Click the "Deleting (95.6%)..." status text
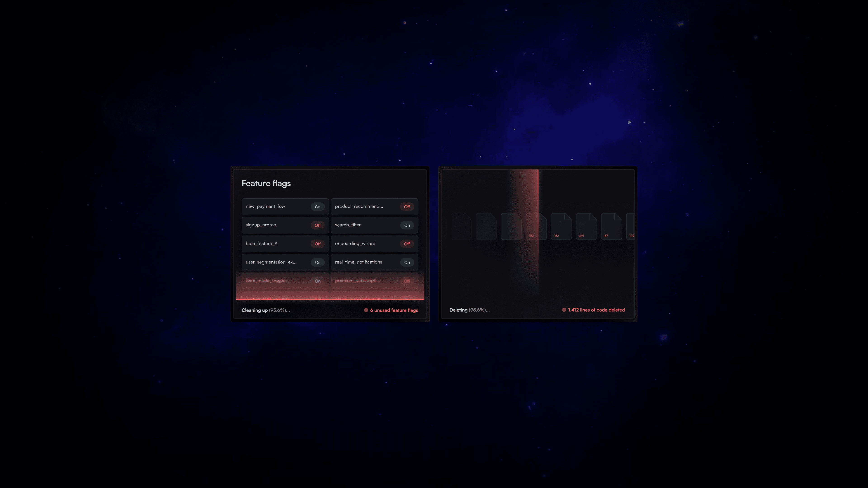 tap(469, 310)
